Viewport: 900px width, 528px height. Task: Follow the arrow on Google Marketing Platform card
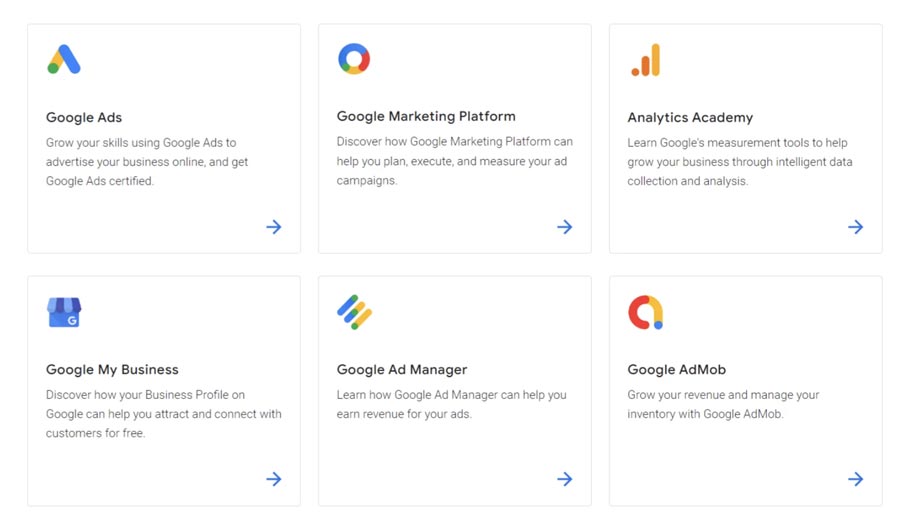pyautogui.click(x=565, y=227)
